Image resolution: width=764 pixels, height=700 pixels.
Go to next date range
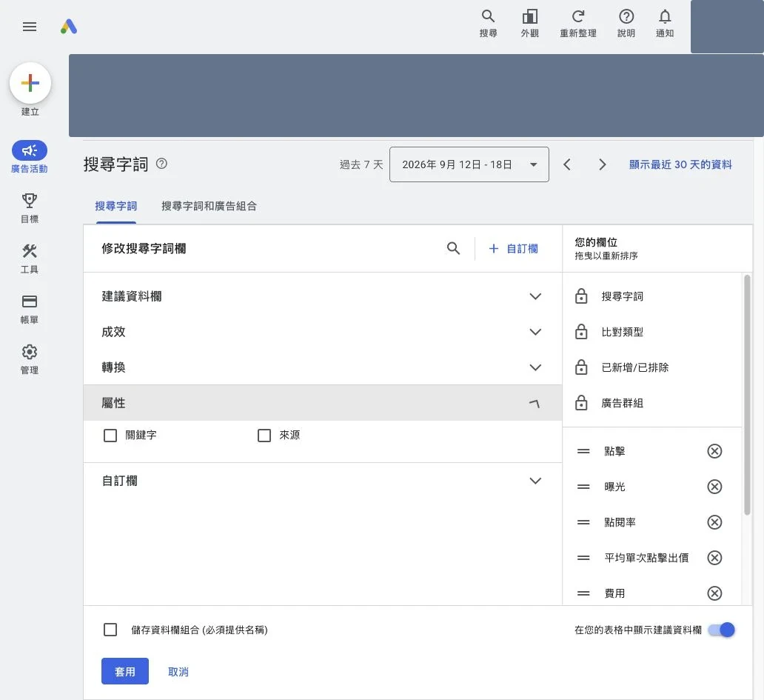602,164
